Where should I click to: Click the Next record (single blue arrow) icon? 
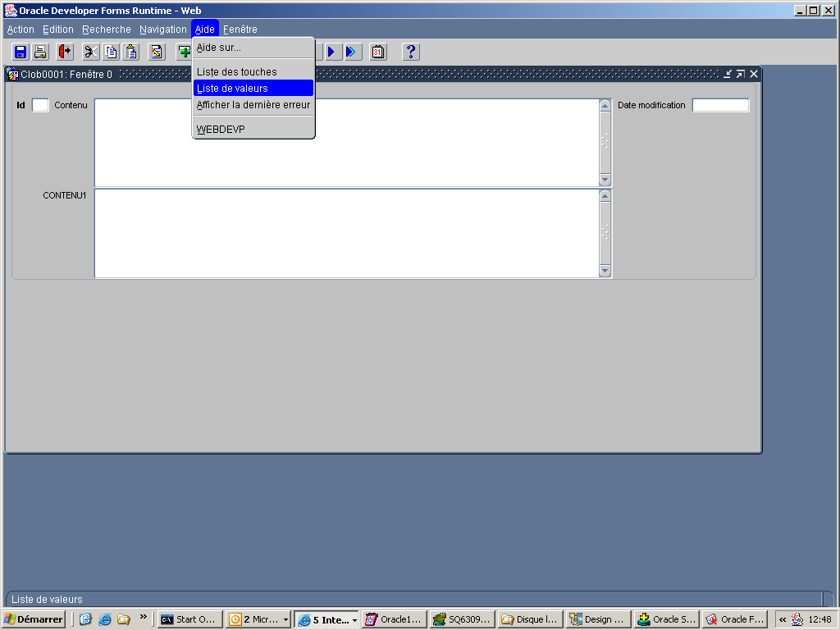(x=333, y=52)
